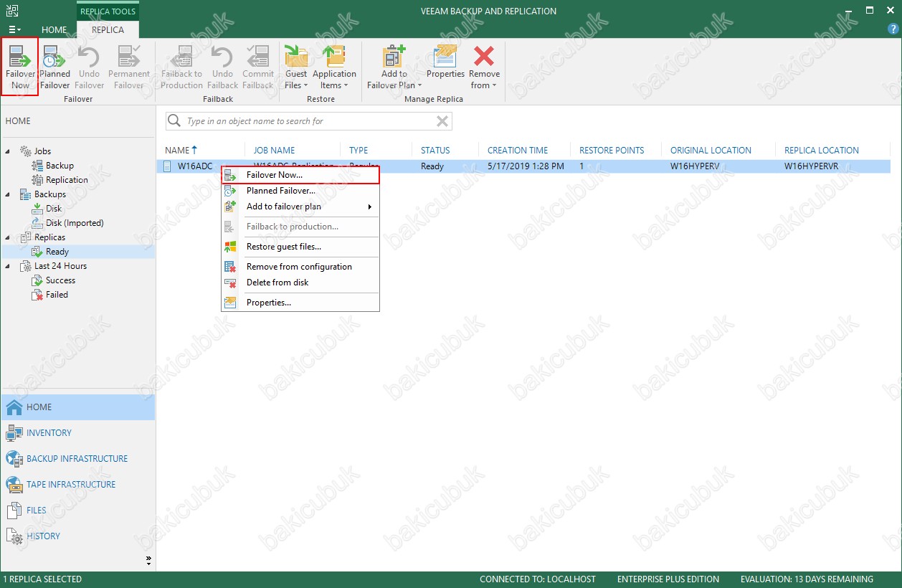The width and height of the screenshot is (902, 588).
Task: Open the Application Items restore dropdown
Action: 334,67
